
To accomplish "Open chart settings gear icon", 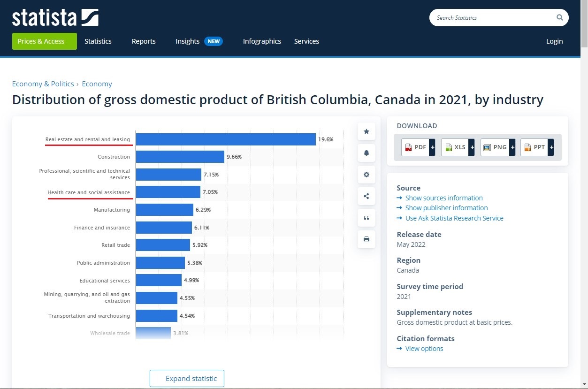I will (x=366, y=175).
